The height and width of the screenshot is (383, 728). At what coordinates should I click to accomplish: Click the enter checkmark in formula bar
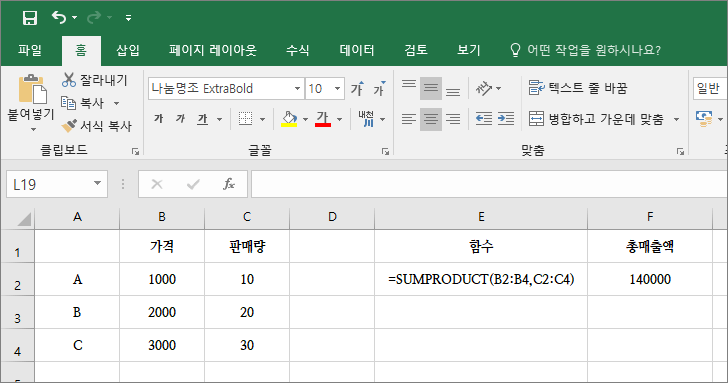pyautogui.click(x=193, y=184)
